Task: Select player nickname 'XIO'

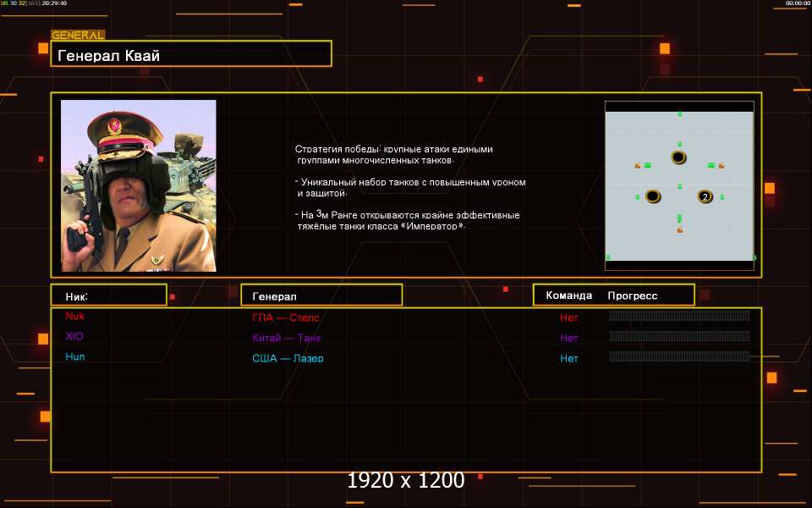Action: [74, 336]
